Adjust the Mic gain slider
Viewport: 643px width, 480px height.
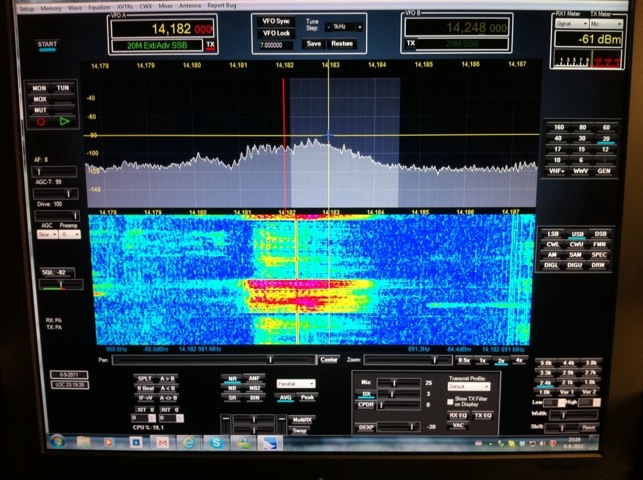pos(395,382)
